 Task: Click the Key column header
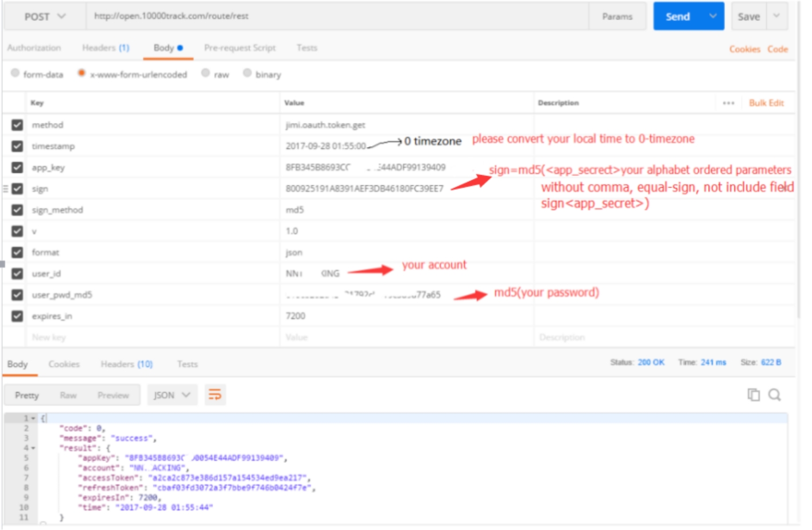click(37, 103)
